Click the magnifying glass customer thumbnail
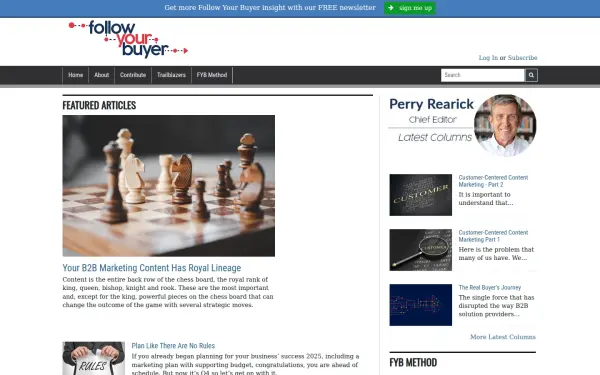 coord(421,250)
